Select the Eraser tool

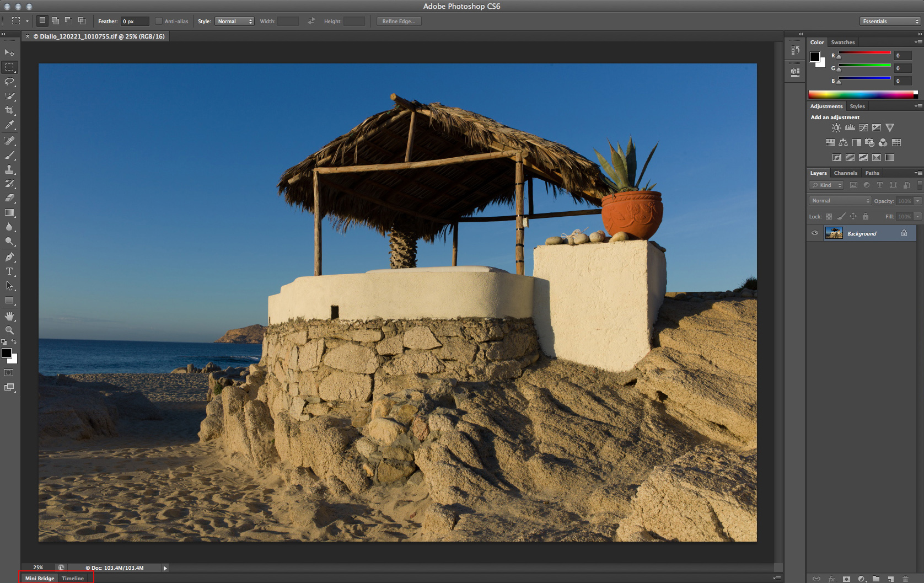click(x=9, y=198)
